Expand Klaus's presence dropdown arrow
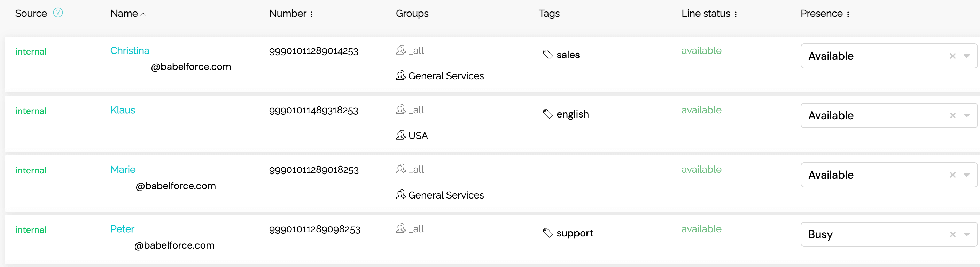Image resolution: width=980 pixels, height=267 pixels. (966, 115)
